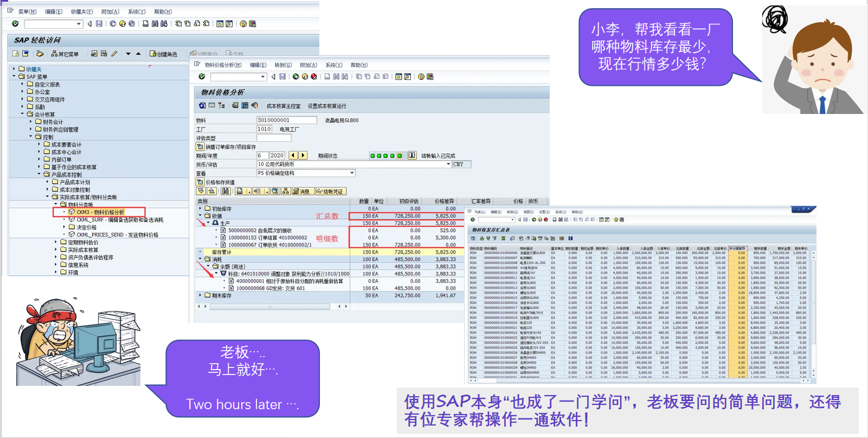This screenshot has height=438, width=868.
Task: Open the 系统(Y) menu in Easy Access window
Action: point(137,11)
